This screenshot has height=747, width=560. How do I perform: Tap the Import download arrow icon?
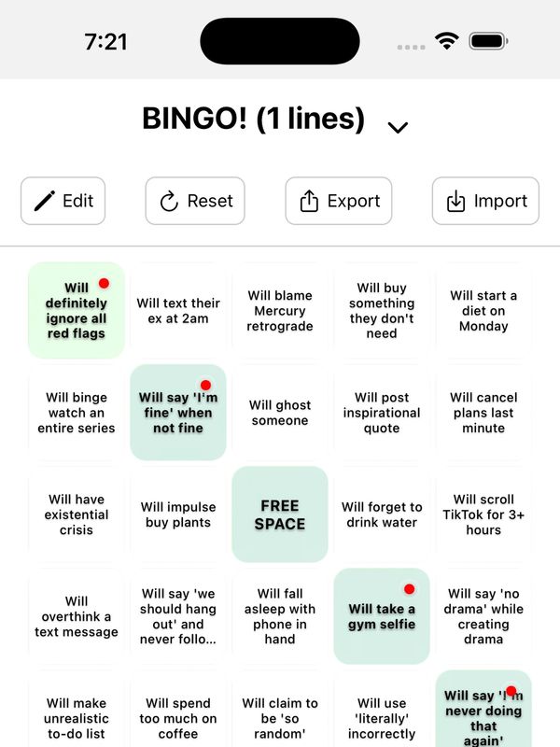point(455,201)
